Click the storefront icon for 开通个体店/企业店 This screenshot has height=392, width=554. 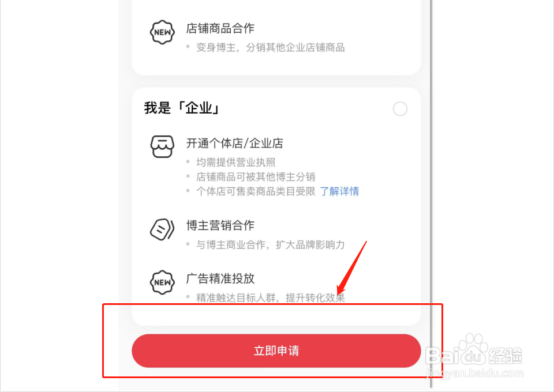tap(162, 146)
